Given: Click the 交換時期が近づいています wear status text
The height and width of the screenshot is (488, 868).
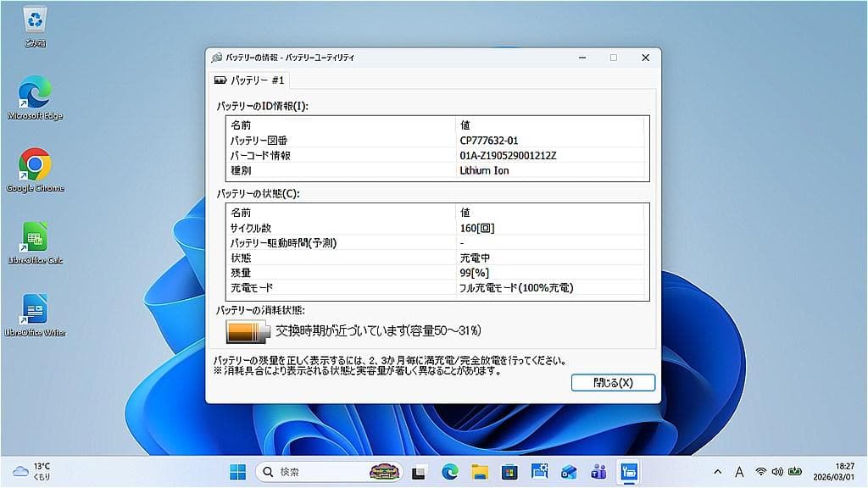Looking at the screenshot, I should (x=378, y=331).
